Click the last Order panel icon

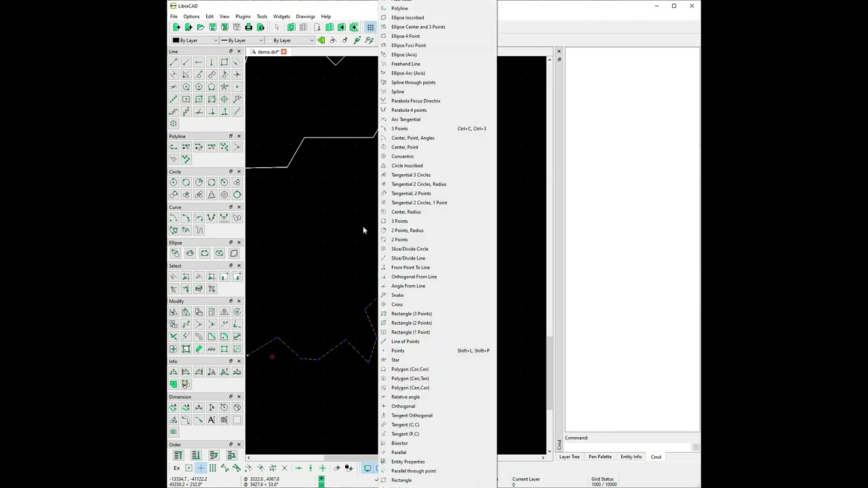pos(231,455)
